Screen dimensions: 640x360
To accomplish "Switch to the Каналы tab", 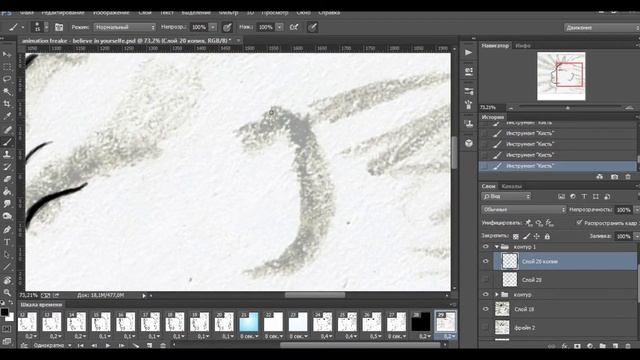I will click(x=511, y=186).
